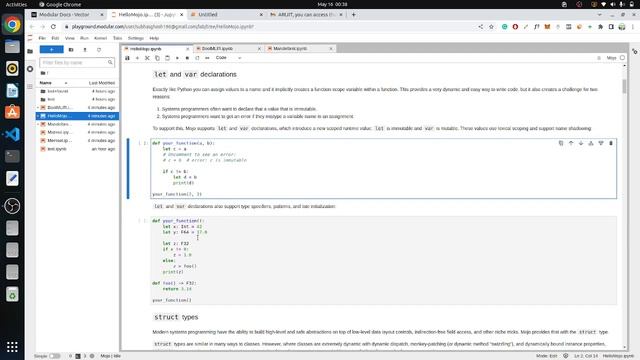Save the notebook with the toolbar save icon
This screenshot has height=360, width=640.
127,58
